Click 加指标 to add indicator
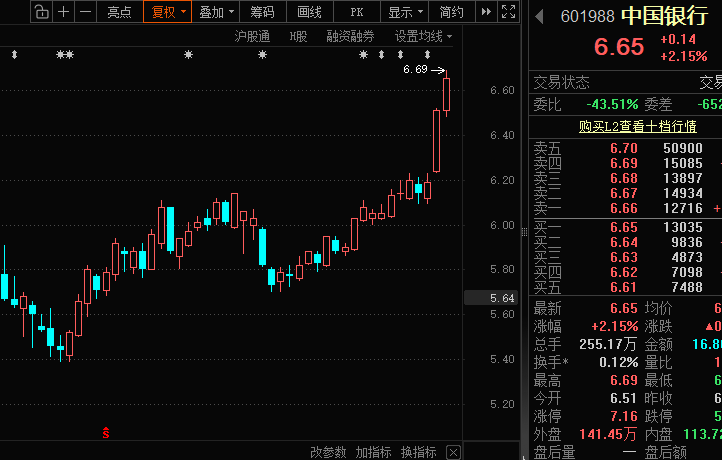 (x=373, y=452)
